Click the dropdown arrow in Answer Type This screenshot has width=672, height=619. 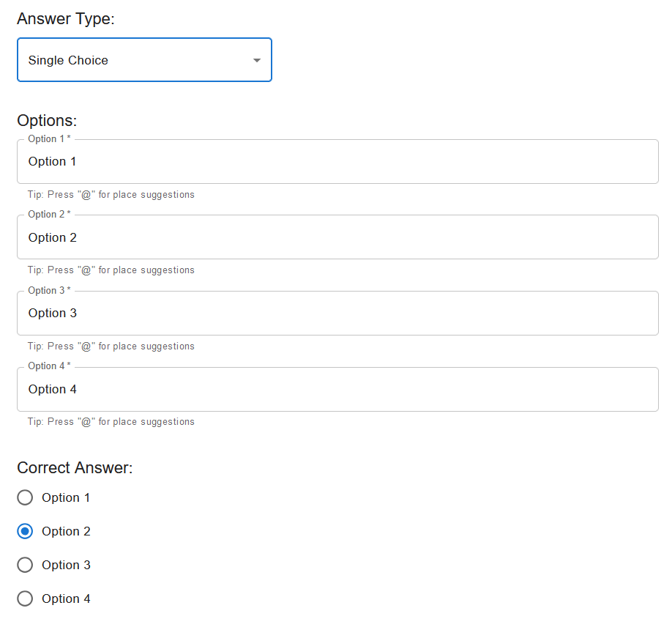257,60
